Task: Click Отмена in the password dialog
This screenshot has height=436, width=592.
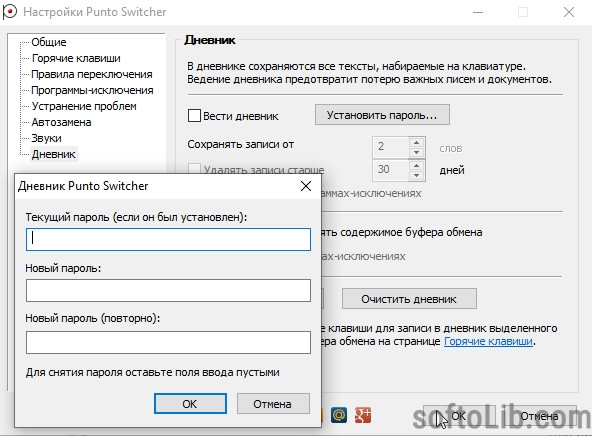Action: [x=273, y=404]
